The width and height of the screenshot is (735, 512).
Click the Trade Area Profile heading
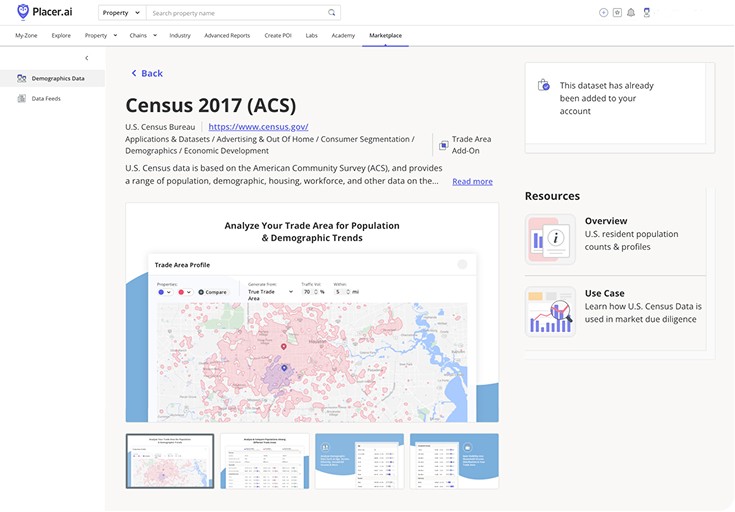pos(182,265)
